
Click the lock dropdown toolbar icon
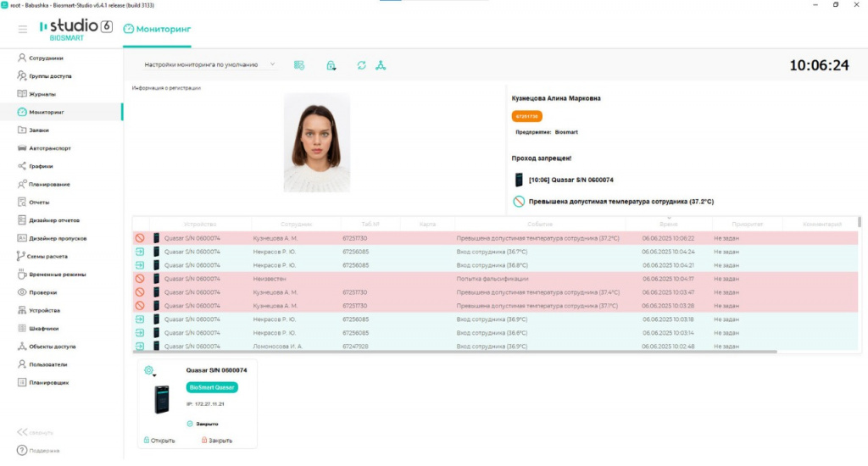pos(331,65)
